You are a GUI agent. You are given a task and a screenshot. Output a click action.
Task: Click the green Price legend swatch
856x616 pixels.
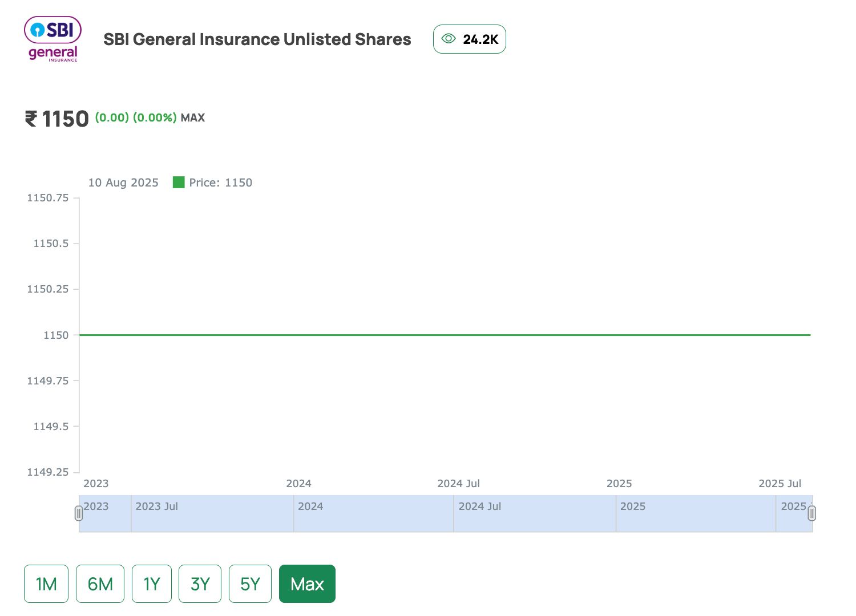179,183
